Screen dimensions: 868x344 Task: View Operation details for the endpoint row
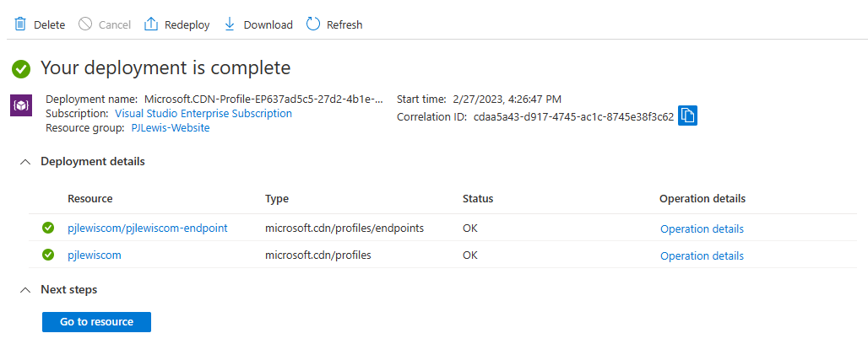coord(702,229)
